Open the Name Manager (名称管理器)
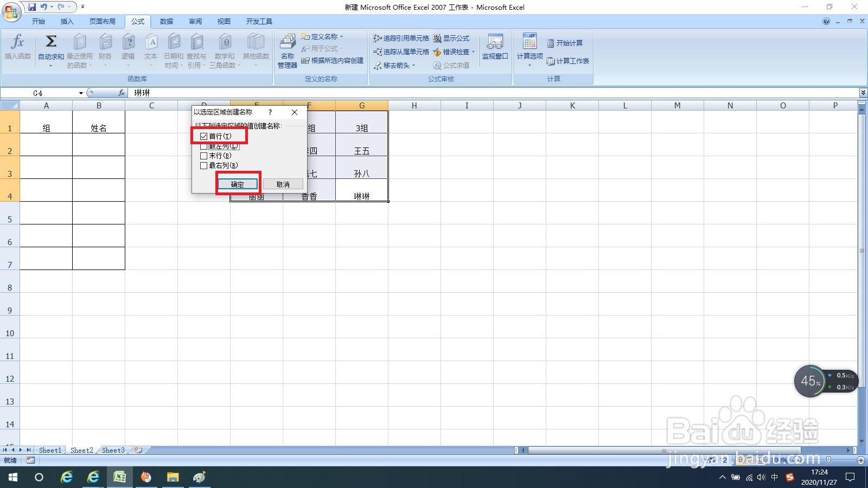The width and height of the screenshot is (868, 488). pos(288,50)
